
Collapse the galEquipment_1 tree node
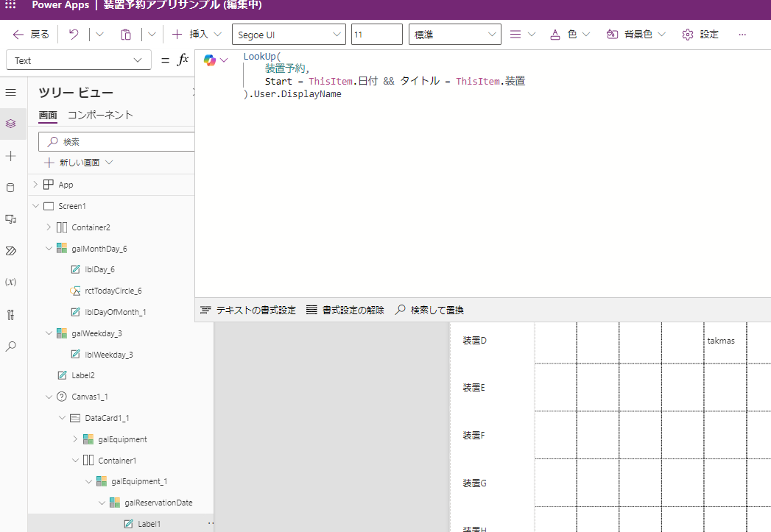88,481
